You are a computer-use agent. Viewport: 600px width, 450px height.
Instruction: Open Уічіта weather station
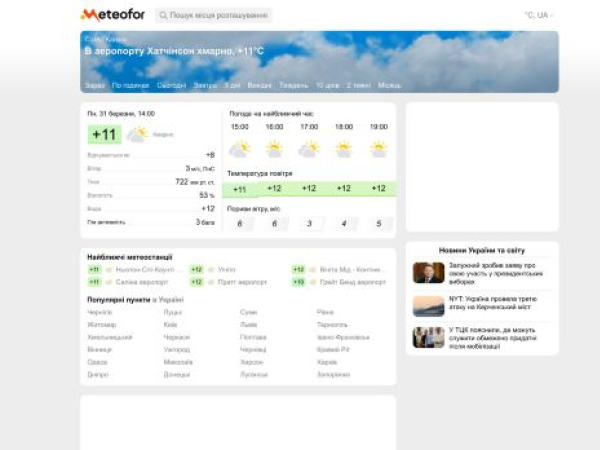point(227,270)
